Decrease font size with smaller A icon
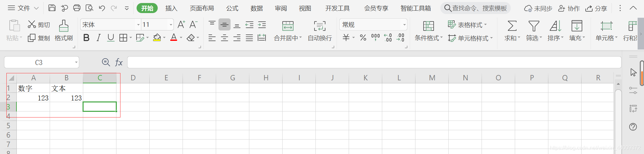This screenshot has width=644, height=154. [193, 24]
